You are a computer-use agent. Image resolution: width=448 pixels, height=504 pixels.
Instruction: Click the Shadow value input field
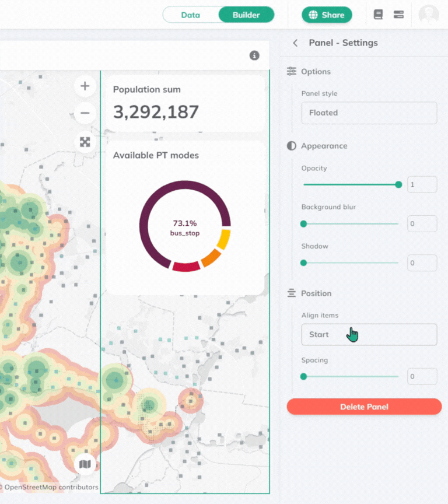422,262
